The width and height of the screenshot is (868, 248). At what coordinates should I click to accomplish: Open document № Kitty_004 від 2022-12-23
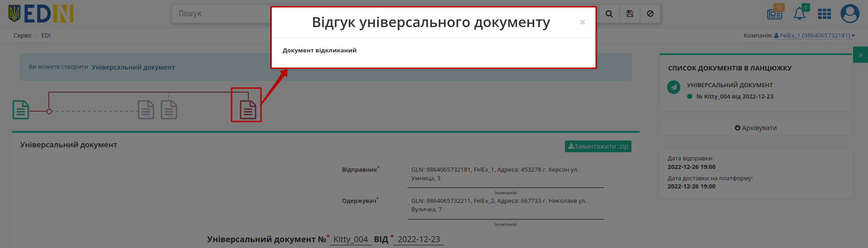[x=735, y=97]
